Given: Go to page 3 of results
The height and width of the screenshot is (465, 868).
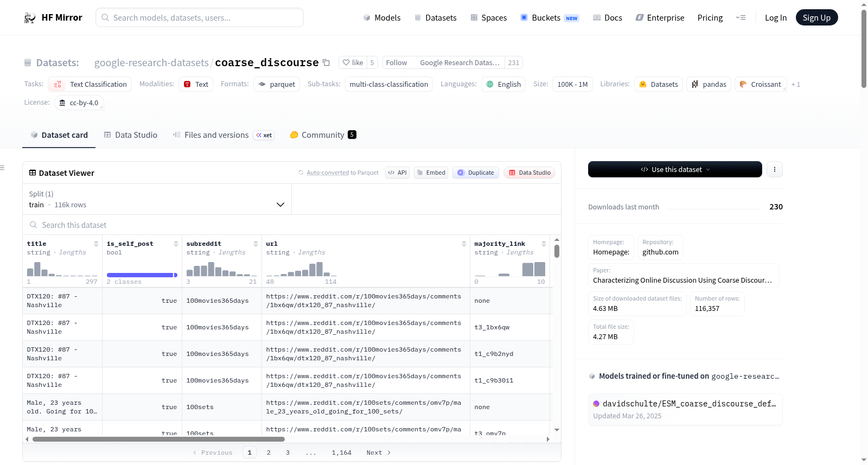Looking at the screenshot, I should click(288, 453).
